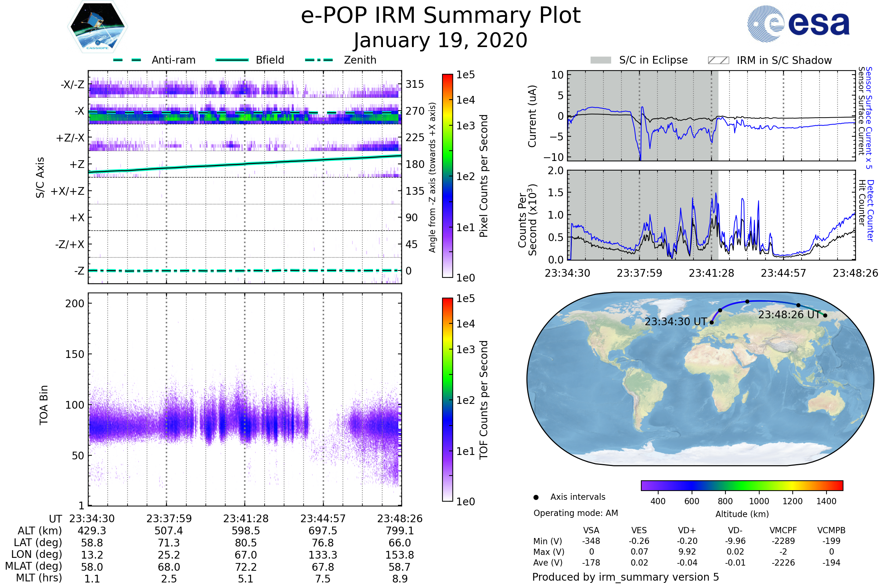Click the VMCPF column header
Viewport: 882px width, 588px height.
783,530
